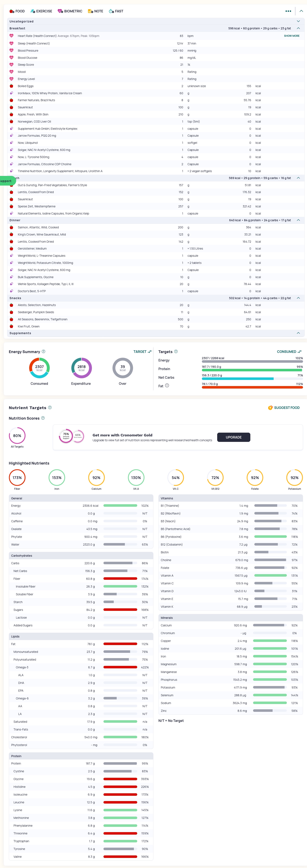307x868 pixels.
Task: Click the Vit.C 54% highlighted circle
Action: (x=176, y=478)
